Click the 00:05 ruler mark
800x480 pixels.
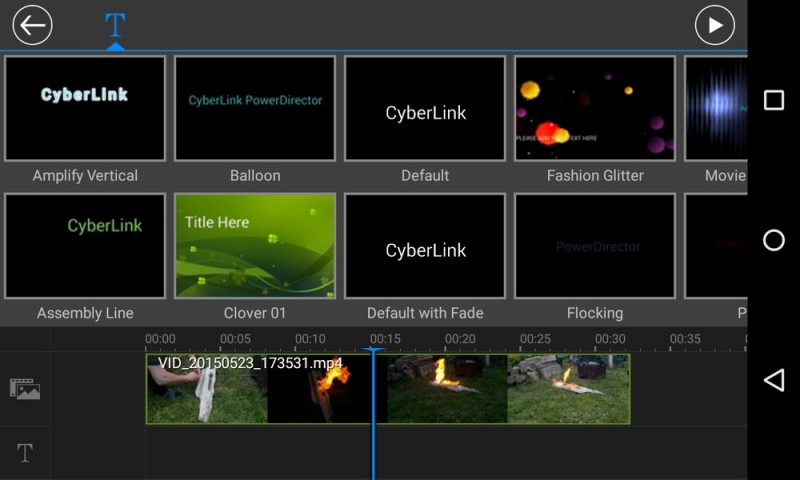pos(235,339)
